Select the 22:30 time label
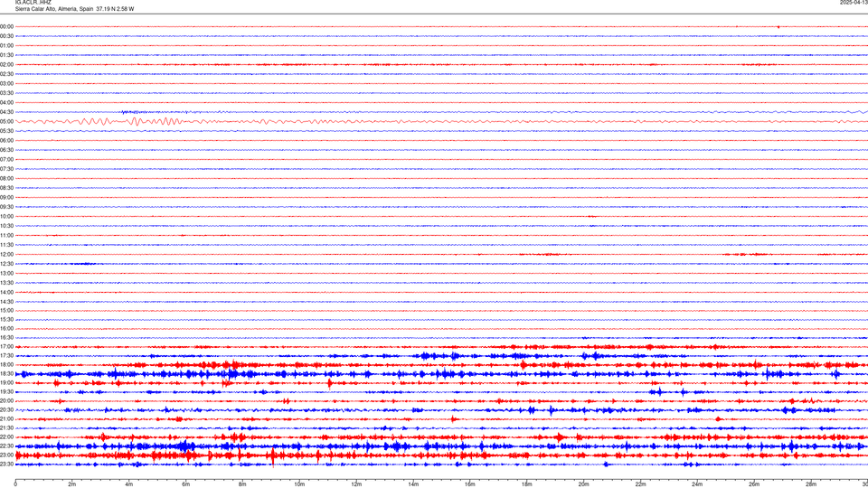The image size is (868, 488). tap(6, 446)
